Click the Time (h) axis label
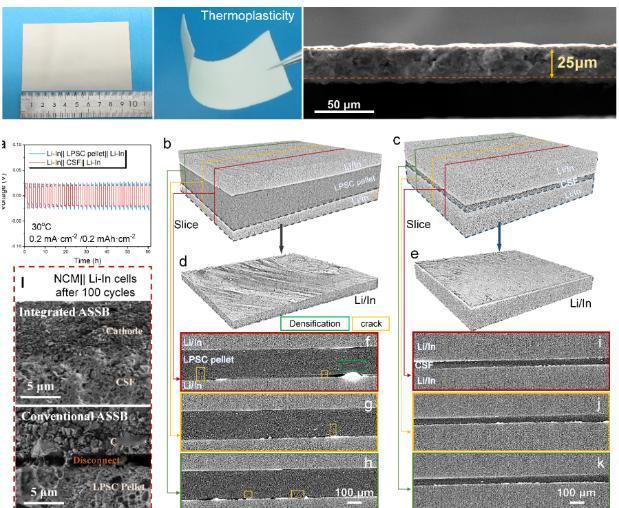This screenshot has width=619, height=508. 88,261
